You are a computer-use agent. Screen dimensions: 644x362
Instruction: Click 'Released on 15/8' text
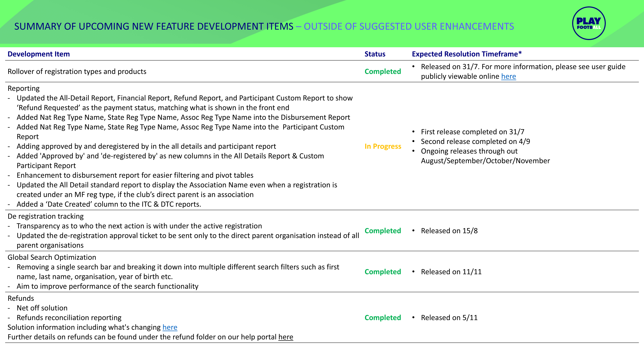pyautogui.click(x=449, y=231)
